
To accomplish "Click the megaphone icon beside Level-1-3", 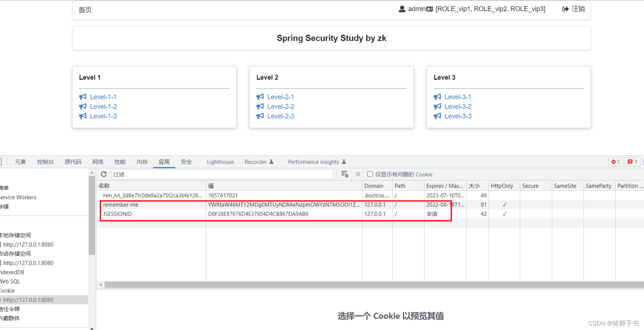I will (83, 116).
